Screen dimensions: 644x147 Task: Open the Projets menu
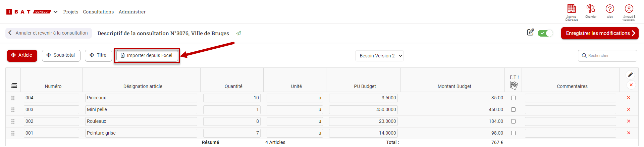click(x=70, y=12)
